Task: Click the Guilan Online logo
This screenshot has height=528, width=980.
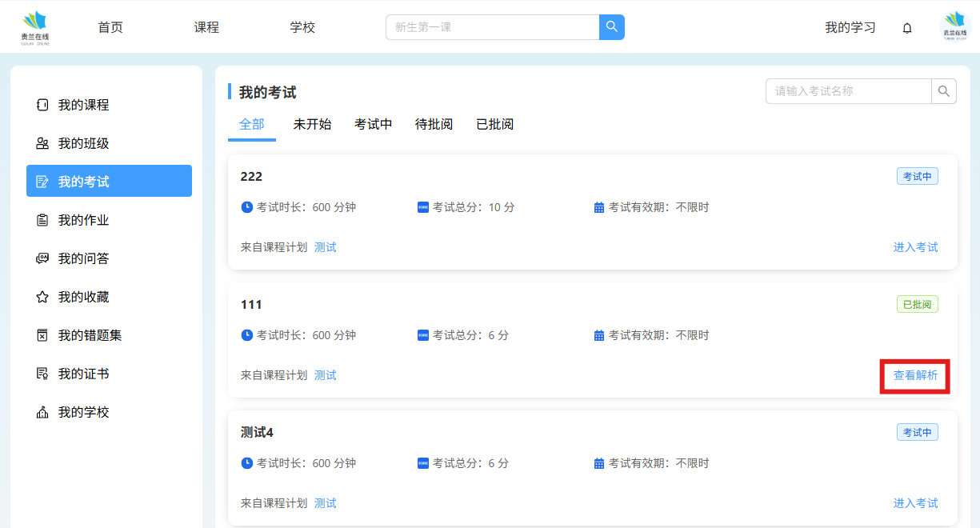Action: pyautogui.click(x=35, y=27)
